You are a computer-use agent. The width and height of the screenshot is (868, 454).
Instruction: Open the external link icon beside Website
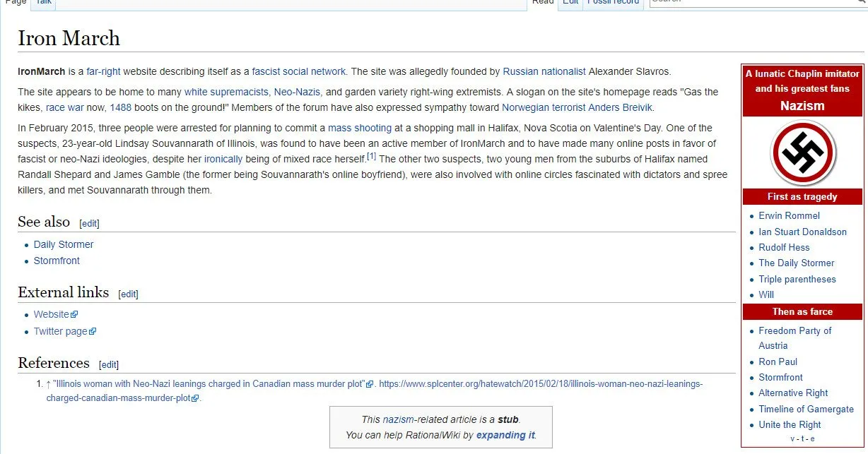click(x=74, y=315)
